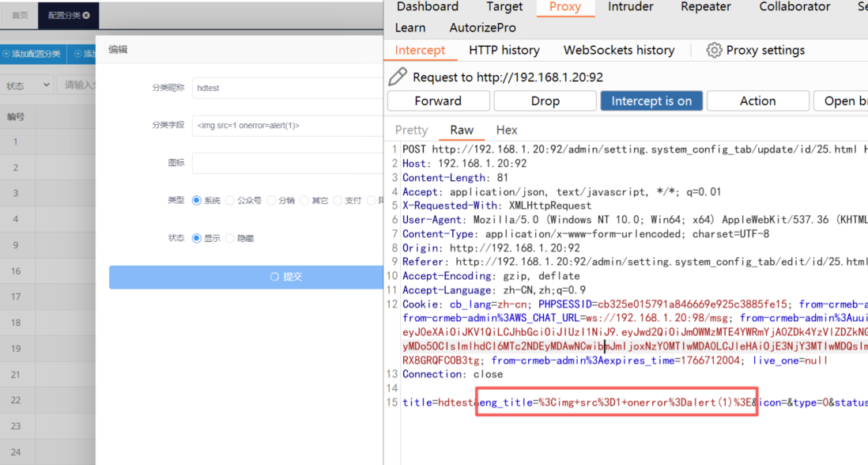Select the 分销 type radio button
The image size is (868, 465).
pos(271,201)
